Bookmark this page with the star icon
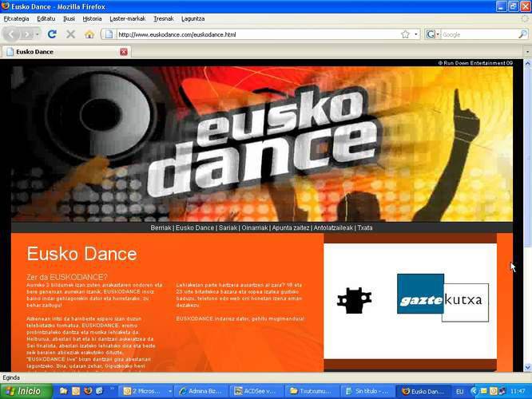The width and height of the screenshot is (532, 399). click(x=405, y=34)
